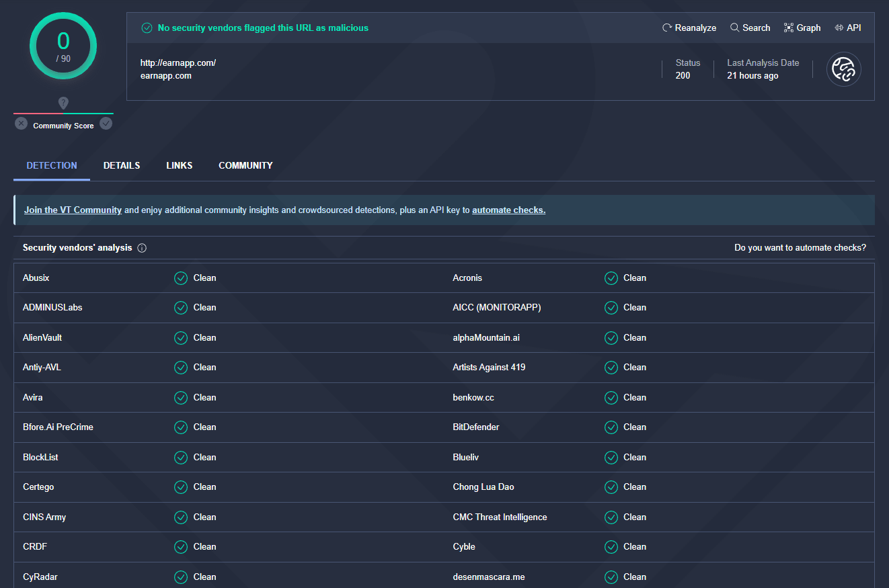Select the Bfore.Ai PreCrime vendor name
The image size is (889, 588).
(58, 427)
